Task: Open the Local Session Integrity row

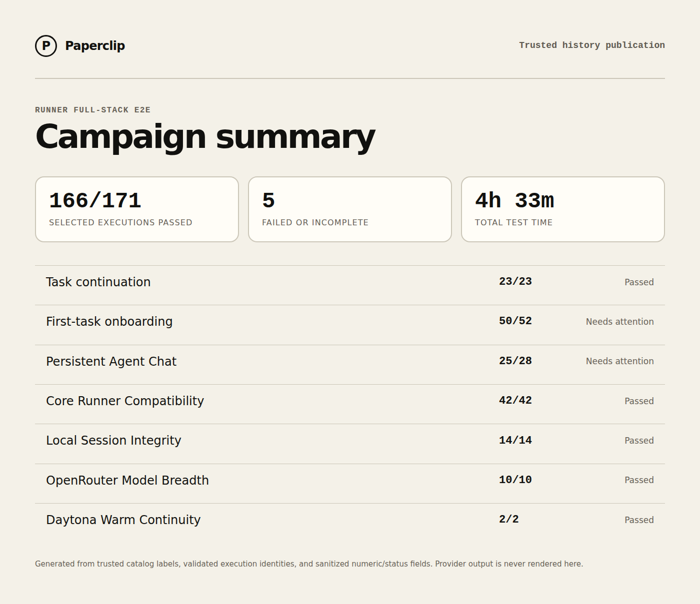Action: (x=350, y=444)
